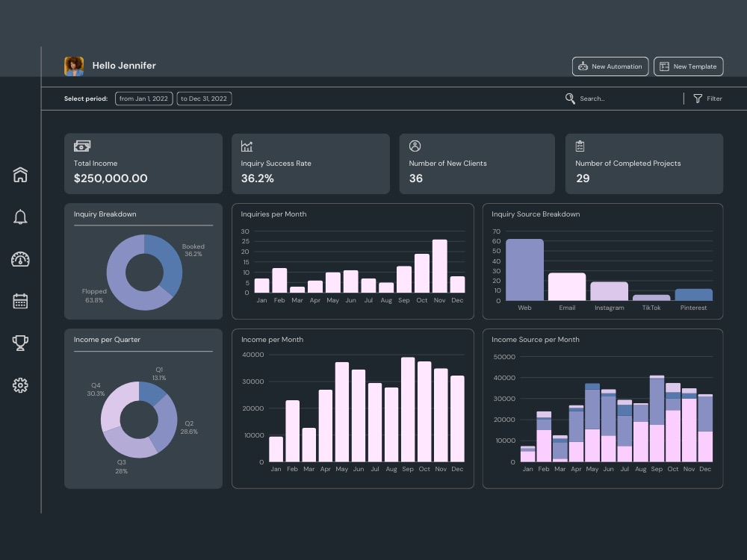Click Income per Quarter card title
The image size is (747, 560).
pyautogui.click(x=107, y=340)
